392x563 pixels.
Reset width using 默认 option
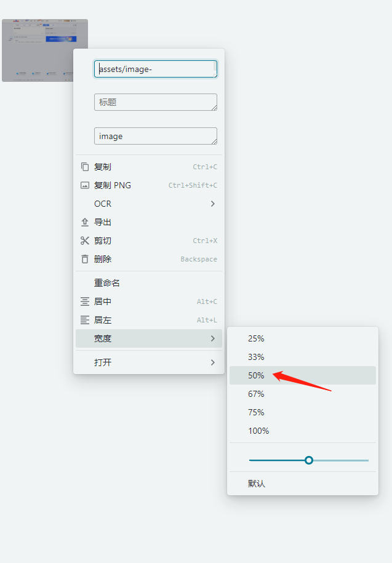tap(257, 484)
